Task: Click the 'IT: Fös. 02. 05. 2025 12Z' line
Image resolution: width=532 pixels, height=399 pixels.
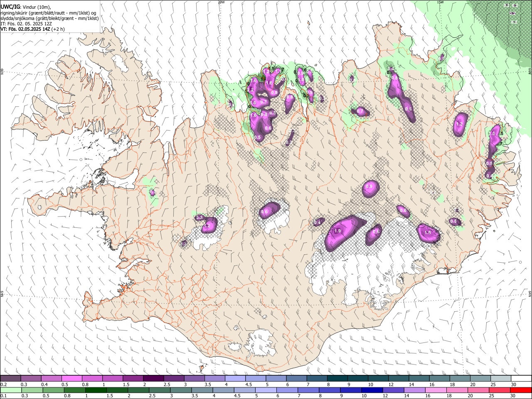Action: 26,24
